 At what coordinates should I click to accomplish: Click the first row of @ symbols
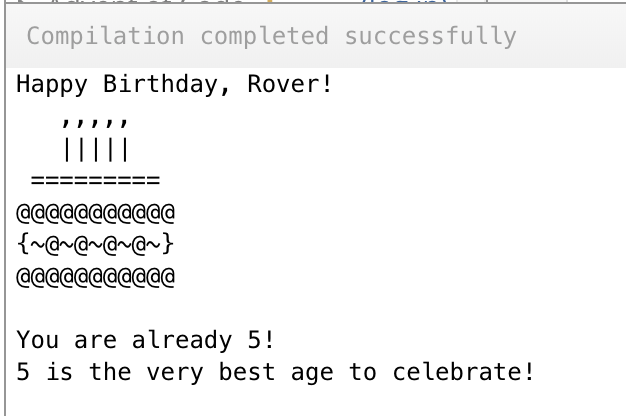(96, 213)
